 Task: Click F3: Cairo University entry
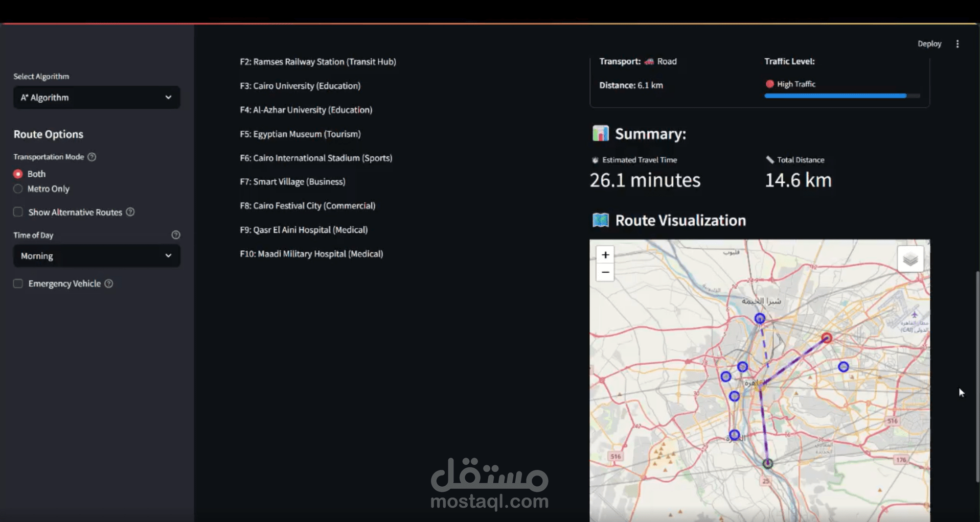click(x=300, y=86)
